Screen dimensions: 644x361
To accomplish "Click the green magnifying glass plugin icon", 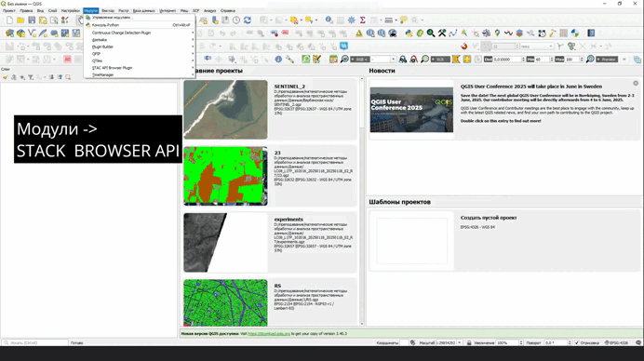I will [x=431, y=33].
